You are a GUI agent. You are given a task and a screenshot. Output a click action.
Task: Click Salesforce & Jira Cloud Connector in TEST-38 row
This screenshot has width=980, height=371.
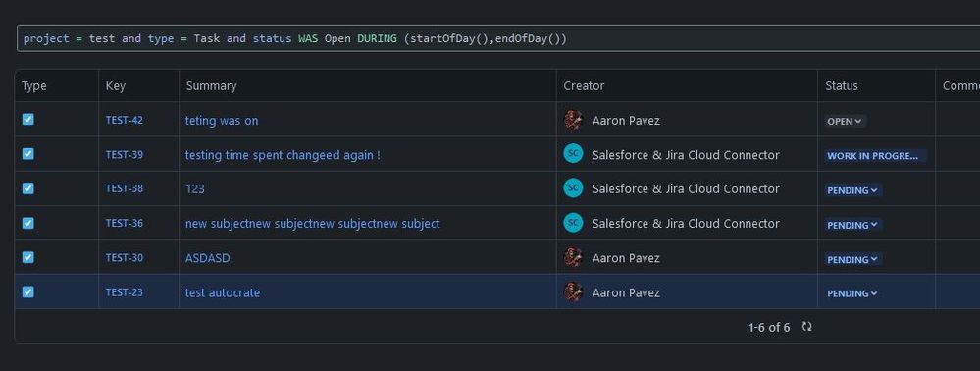pos(686,189)
